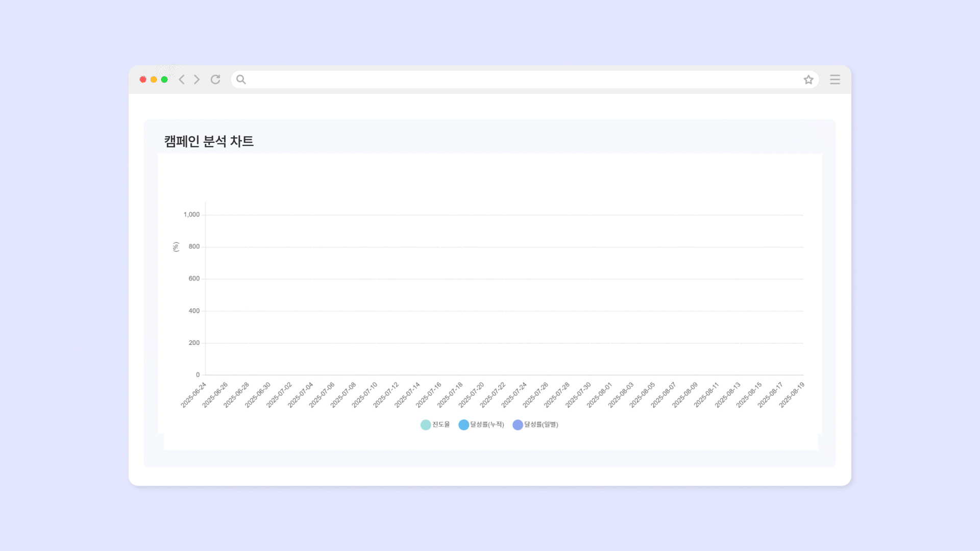Click the browser back arrow
The height and width of the screenshot is (551, 980).
[x=182, y=80]
